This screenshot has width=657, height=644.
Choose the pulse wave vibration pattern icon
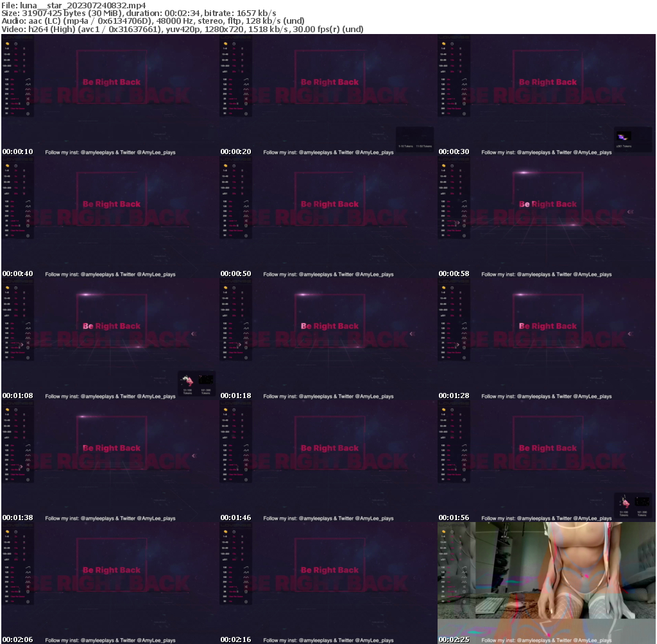[x=28, y=94]
